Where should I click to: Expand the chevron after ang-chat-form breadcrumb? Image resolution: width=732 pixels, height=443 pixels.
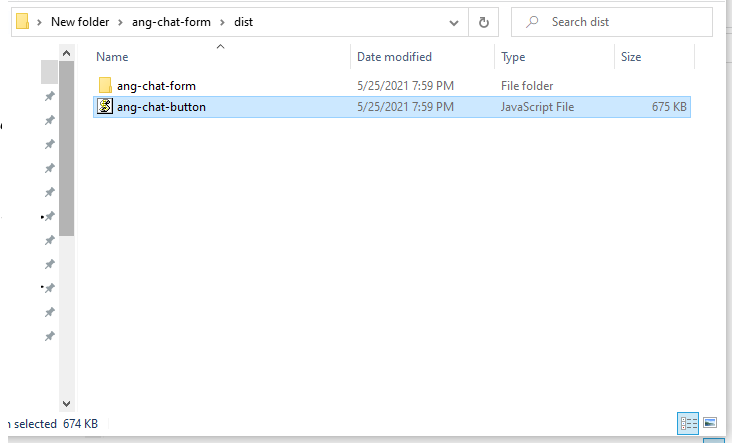219,22
